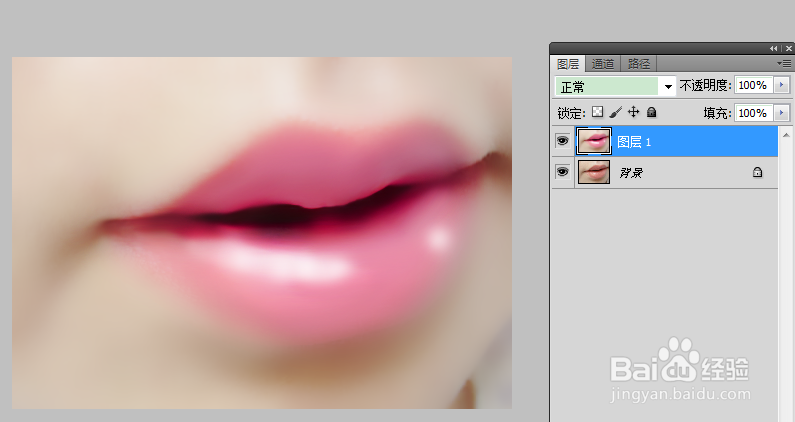Open the fill slider arrow
795x422 pixels.
pyautogui.click(x=781, y=113)
